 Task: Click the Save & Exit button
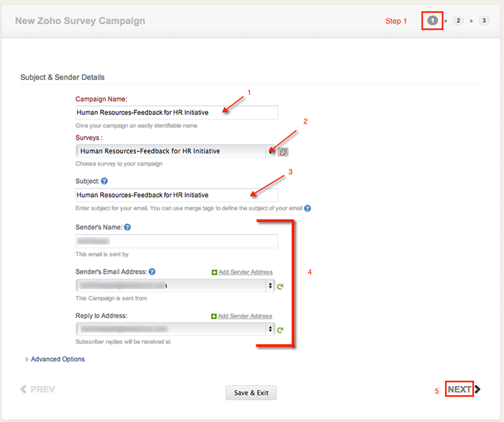(x=251, y=392)
